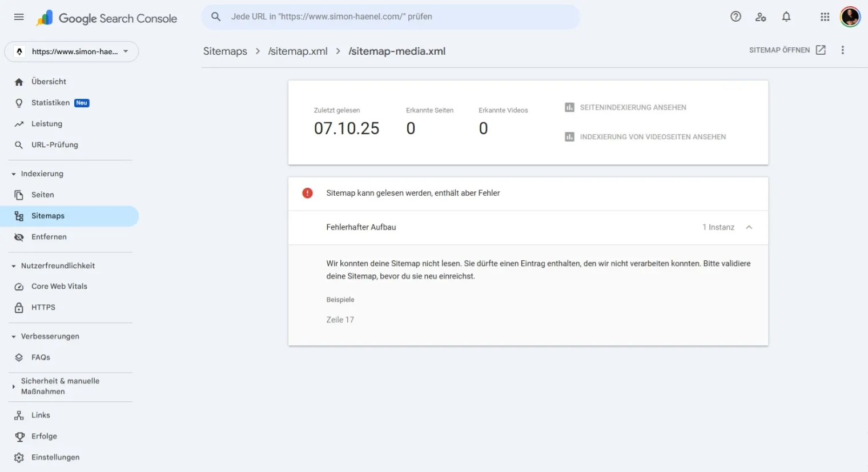Click Seitenindexierung ansehen link

(x=633, y=107)
